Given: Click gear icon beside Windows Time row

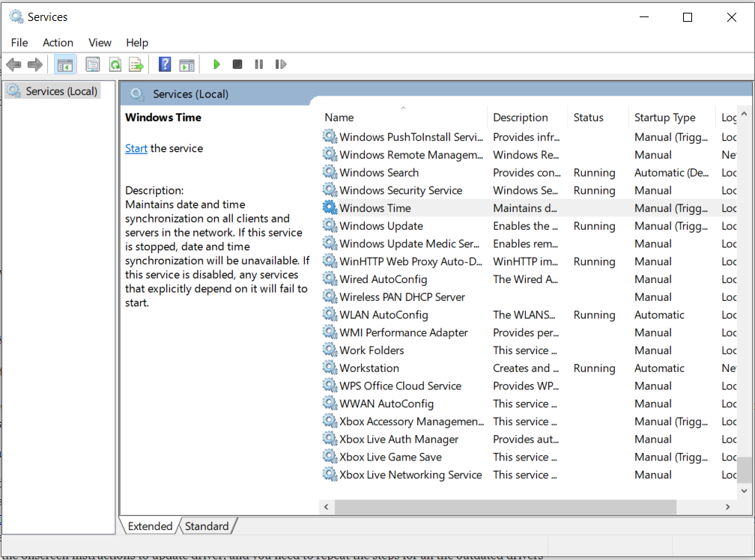Looking at the screenshot, I should 330,208.
